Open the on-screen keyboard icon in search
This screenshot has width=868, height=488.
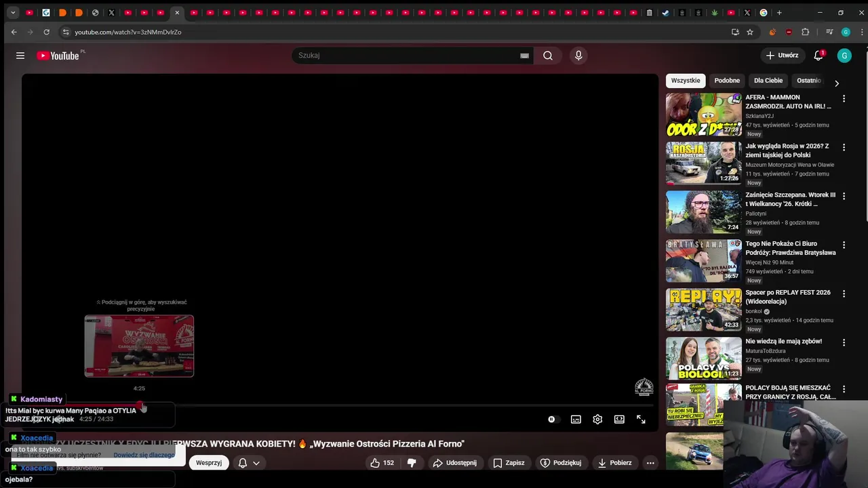[x=524, y=56]
